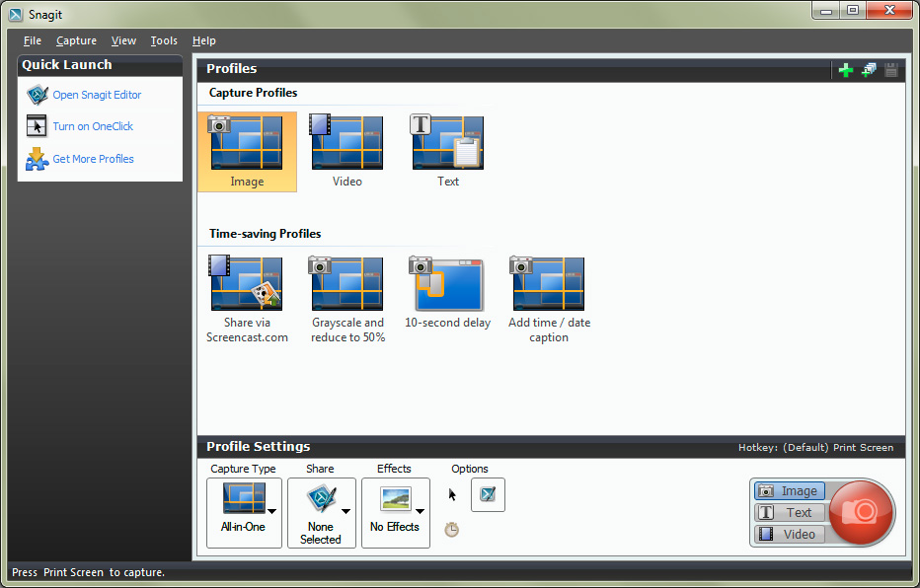
Task: Click the green plus add profile icon
Action: 845,70
